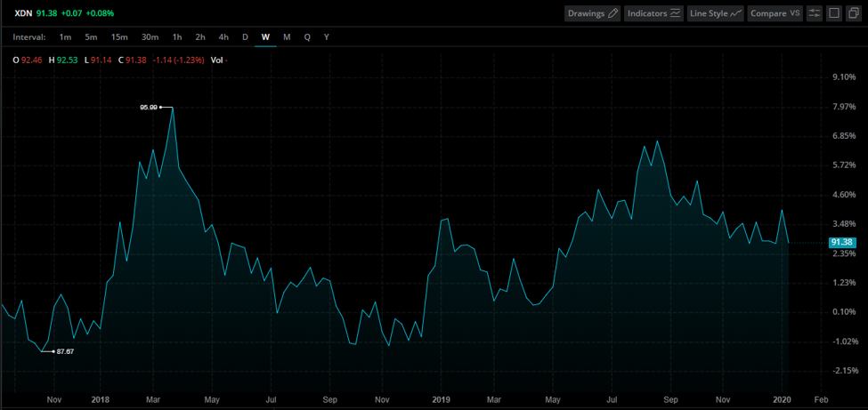Click the High value 92.53
This screenshot has width=868, height=410.
pos(68,60)
